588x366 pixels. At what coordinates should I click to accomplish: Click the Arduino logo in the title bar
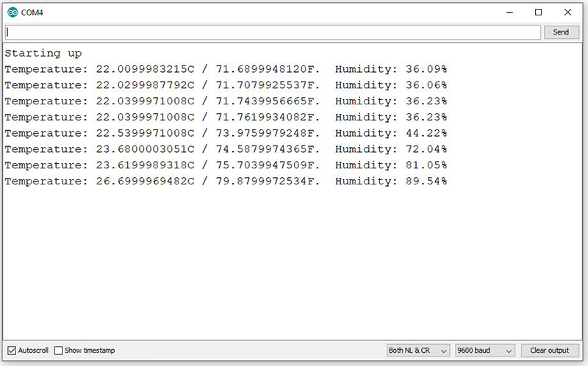(x=12, y=12)
